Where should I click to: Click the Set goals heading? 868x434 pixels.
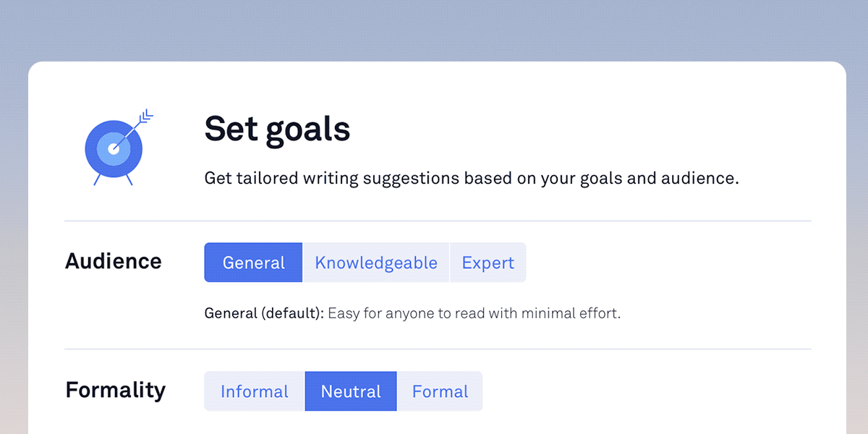pos(277,129)
